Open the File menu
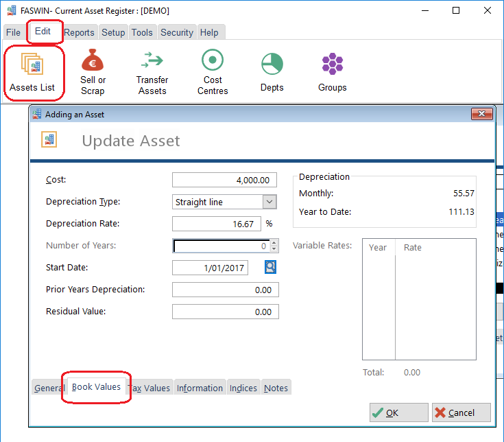This screenshot has height=442, width=504. point(13,32)
